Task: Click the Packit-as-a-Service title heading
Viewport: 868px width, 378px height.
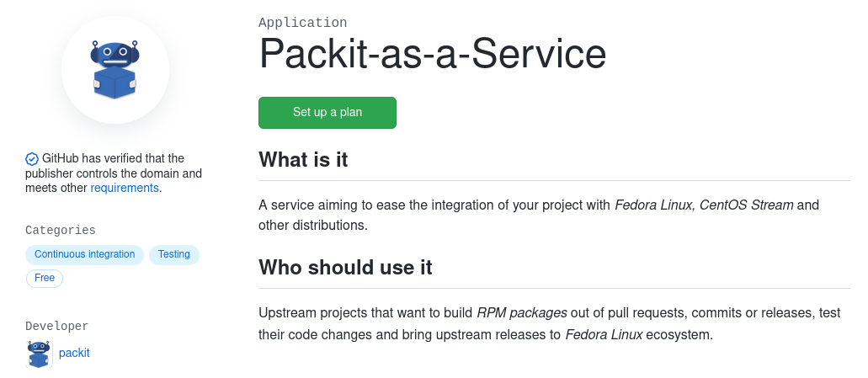Action: click(x=432, y=54)
